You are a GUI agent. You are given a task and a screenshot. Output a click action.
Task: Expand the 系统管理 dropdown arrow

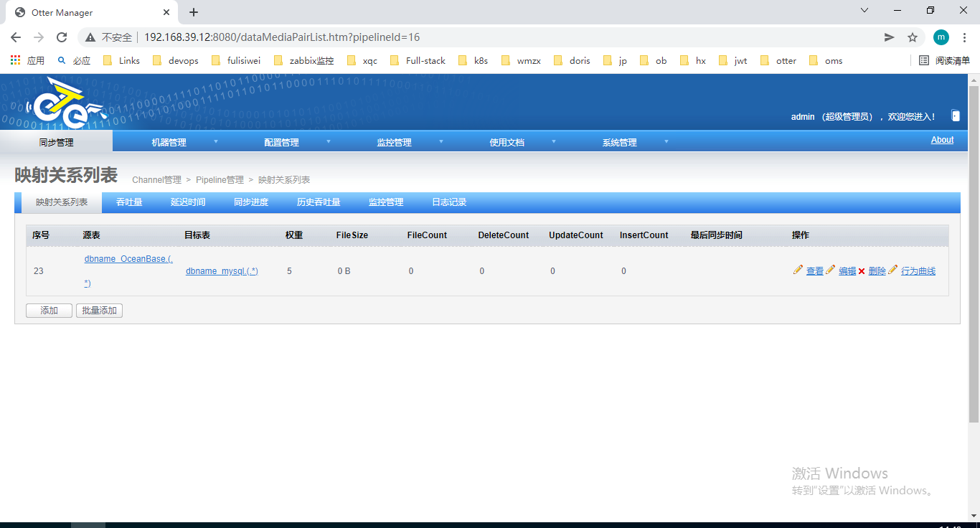tap(666, 141)
